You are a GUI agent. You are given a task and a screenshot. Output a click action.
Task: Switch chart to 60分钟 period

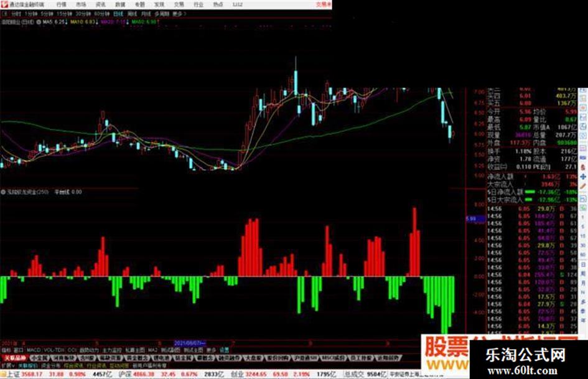point(101,14)
